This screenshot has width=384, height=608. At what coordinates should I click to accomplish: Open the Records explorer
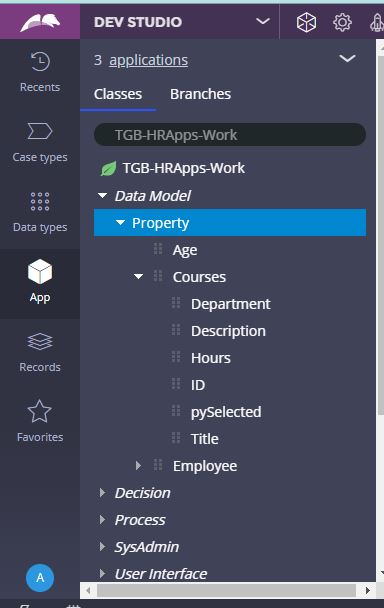40,352
